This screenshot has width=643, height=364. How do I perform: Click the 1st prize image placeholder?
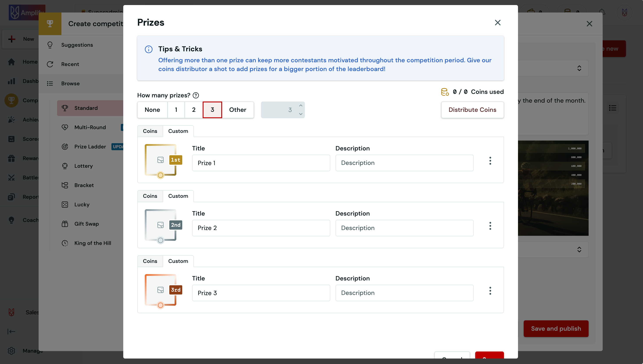161,160
